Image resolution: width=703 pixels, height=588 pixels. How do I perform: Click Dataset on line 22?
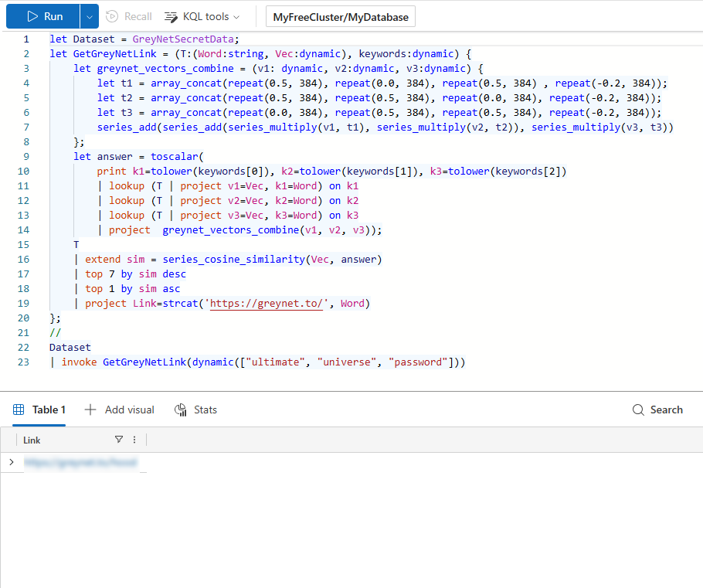tap(70, 348)
